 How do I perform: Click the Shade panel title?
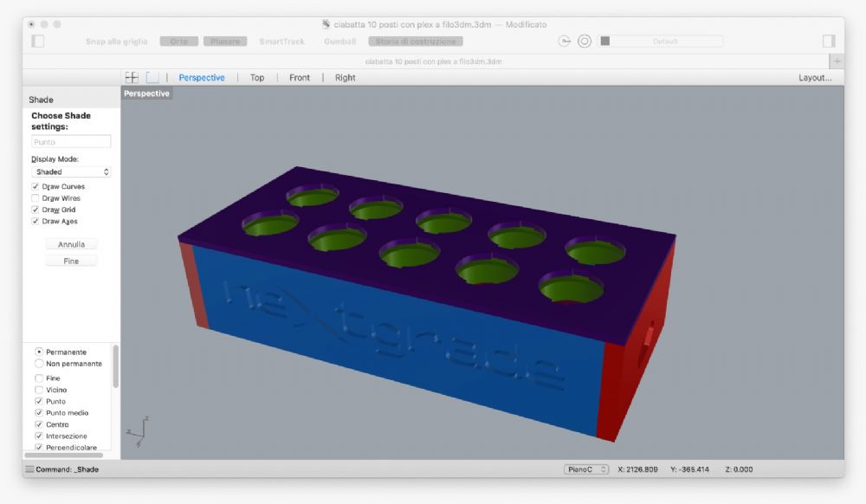click(41, 100)
